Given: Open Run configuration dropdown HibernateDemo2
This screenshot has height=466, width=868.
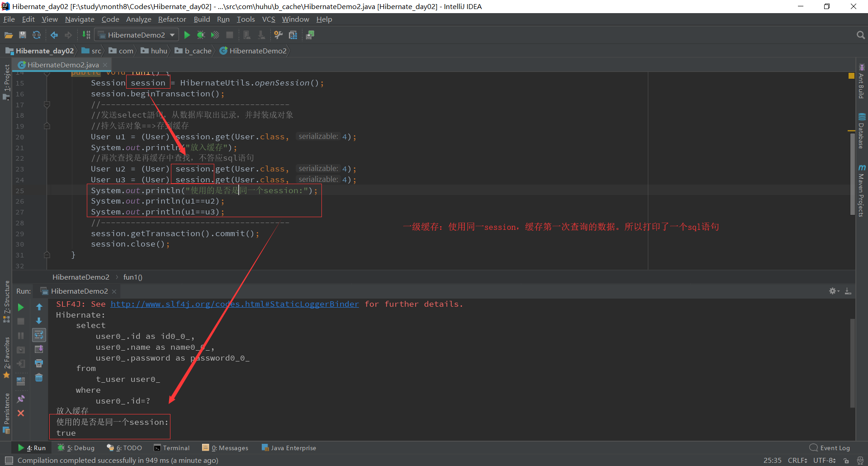Looking at the screenshot, I should pyautogui.click(x=137, y=35).
